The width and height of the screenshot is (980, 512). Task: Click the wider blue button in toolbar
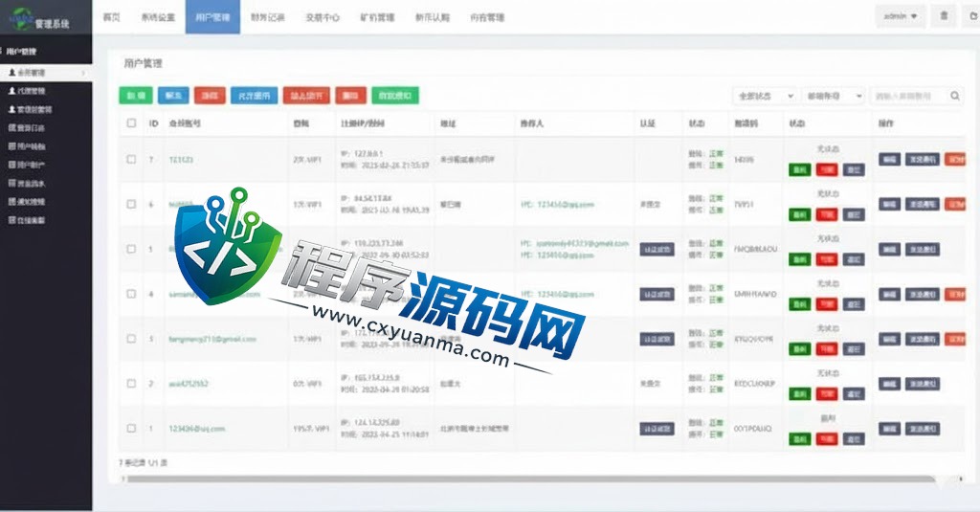(255, 96)
